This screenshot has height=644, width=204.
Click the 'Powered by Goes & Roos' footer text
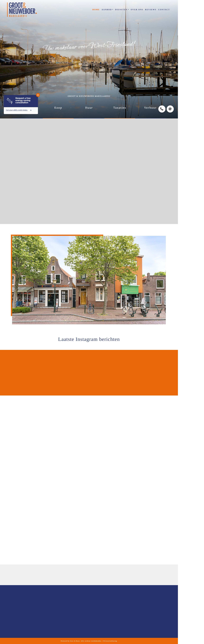click(70, 641)
